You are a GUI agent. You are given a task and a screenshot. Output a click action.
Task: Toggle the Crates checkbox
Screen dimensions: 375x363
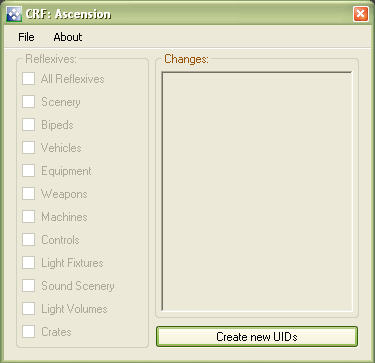point(29,332)
